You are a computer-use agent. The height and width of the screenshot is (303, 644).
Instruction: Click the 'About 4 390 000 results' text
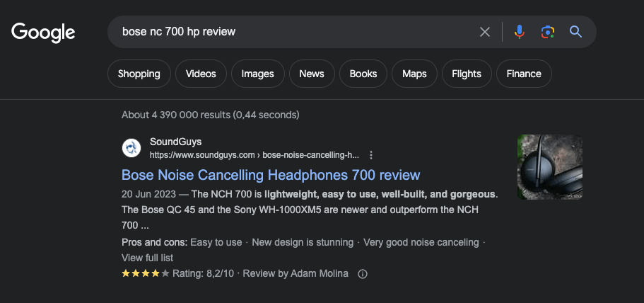click(210, 115)
